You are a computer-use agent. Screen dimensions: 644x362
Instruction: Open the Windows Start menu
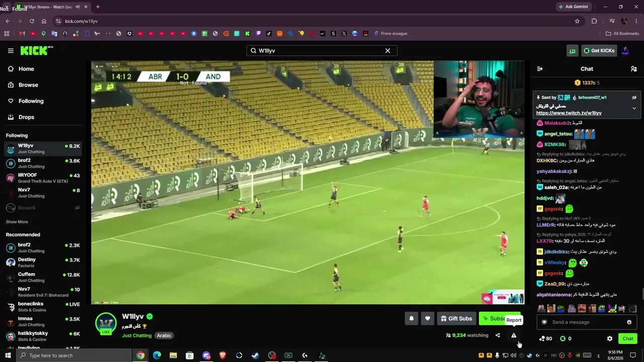pyautogui.click(x=8, y=355)
